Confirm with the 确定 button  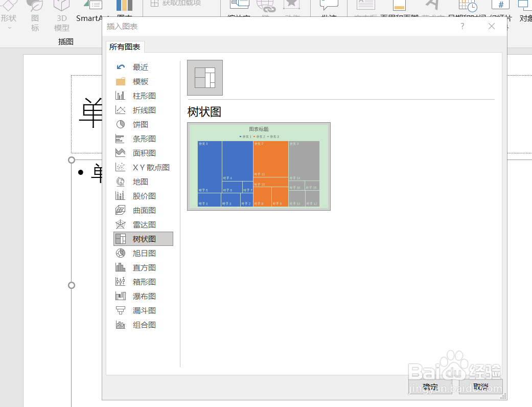(429, 387)
